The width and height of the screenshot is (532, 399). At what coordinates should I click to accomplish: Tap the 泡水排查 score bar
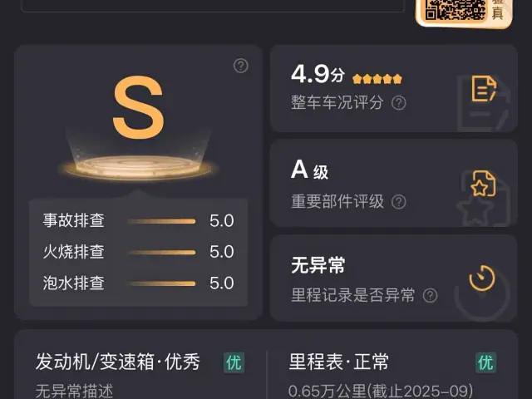[161, 283]
